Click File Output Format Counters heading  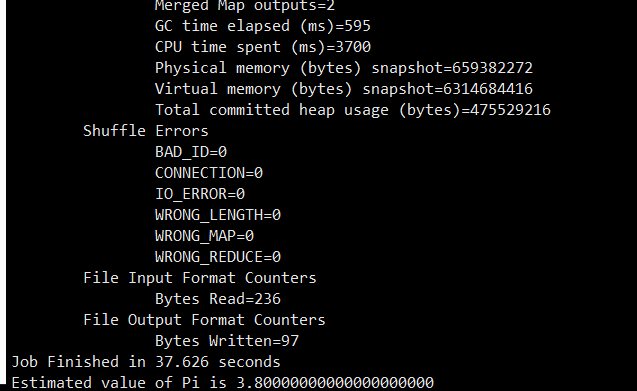click(x=204, y=320)
